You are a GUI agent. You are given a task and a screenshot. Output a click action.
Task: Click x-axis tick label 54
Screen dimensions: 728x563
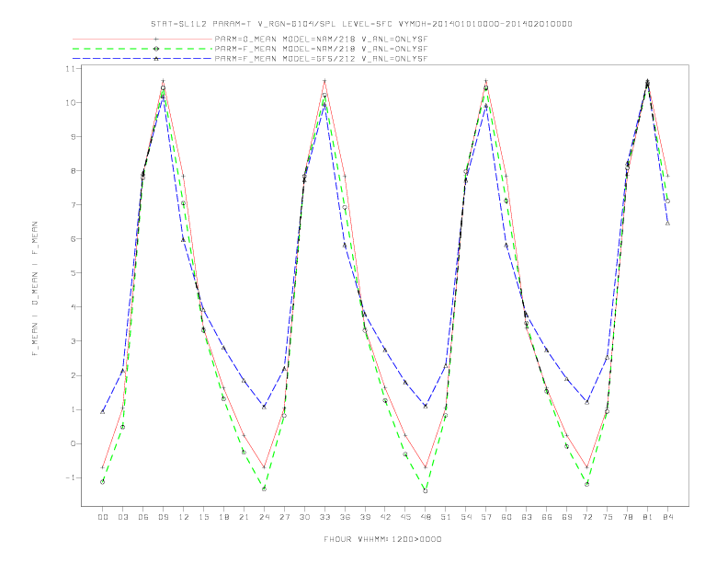point(466,517)
